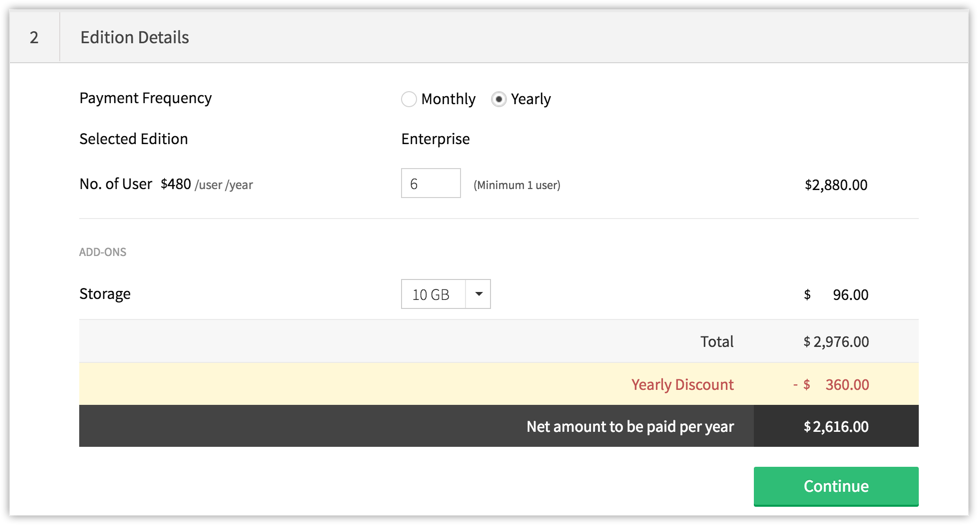
Task: Click the $2,880.00 user subtotal amount
Action: coord(835,185)
